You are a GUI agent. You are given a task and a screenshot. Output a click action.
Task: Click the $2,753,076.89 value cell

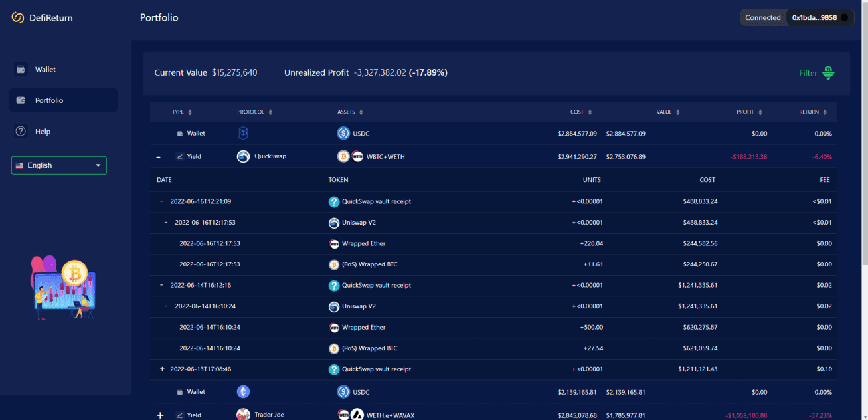point(626,157)
